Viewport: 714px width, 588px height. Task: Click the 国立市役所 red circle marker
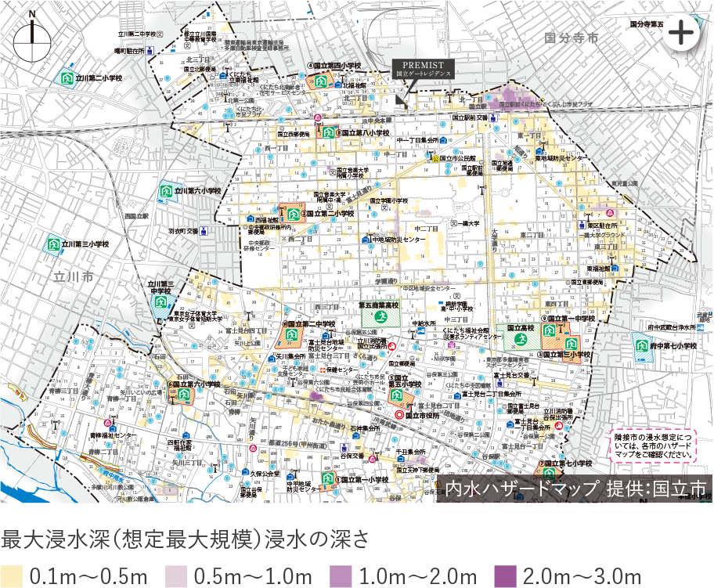(x=399, y=415)
